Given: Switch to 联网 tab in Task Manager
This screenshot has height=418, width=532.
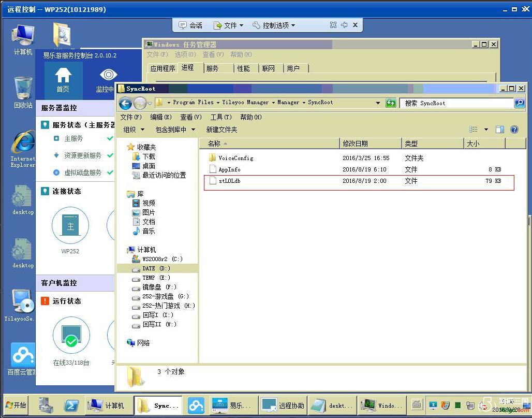Looking at the screenshot, I should (x=268, y=68).
